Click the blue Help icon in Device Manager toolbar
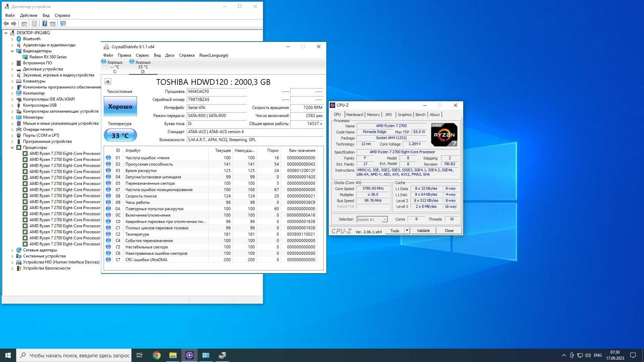 pos(44,23)
